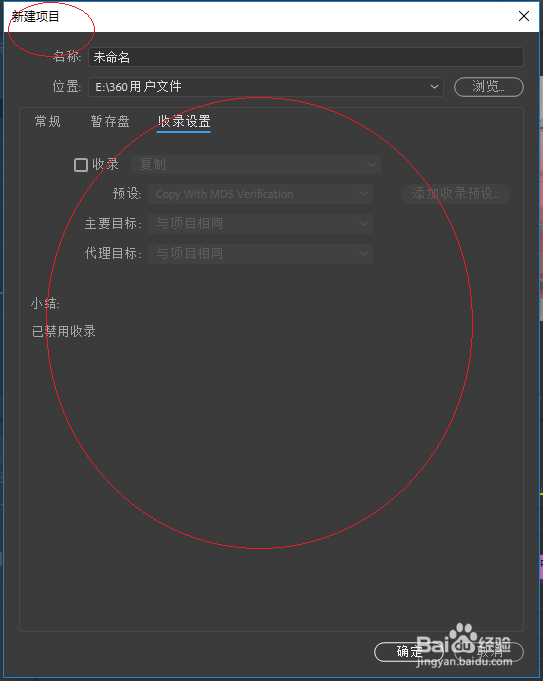Image resolution: width=543 pixels, height=681 pixels.
Task: Confirm with the 确定 button
Action: pos(409,652)
